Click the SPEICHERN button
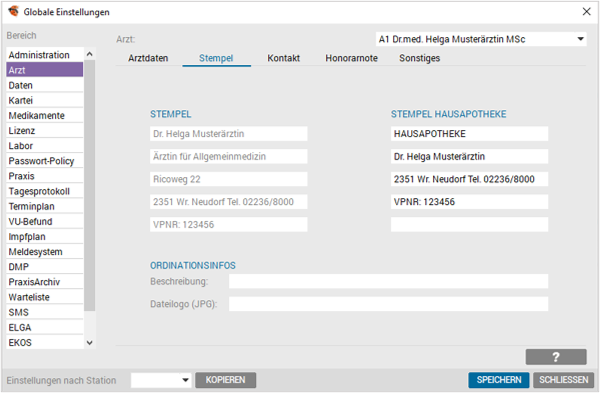The image size is (600, 393). [499, 380]
